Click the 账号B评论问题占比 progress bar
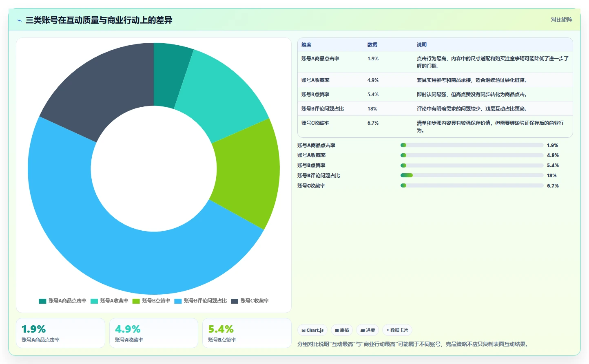589x364 pixels. pyautogui.click(x=472, y=175)
